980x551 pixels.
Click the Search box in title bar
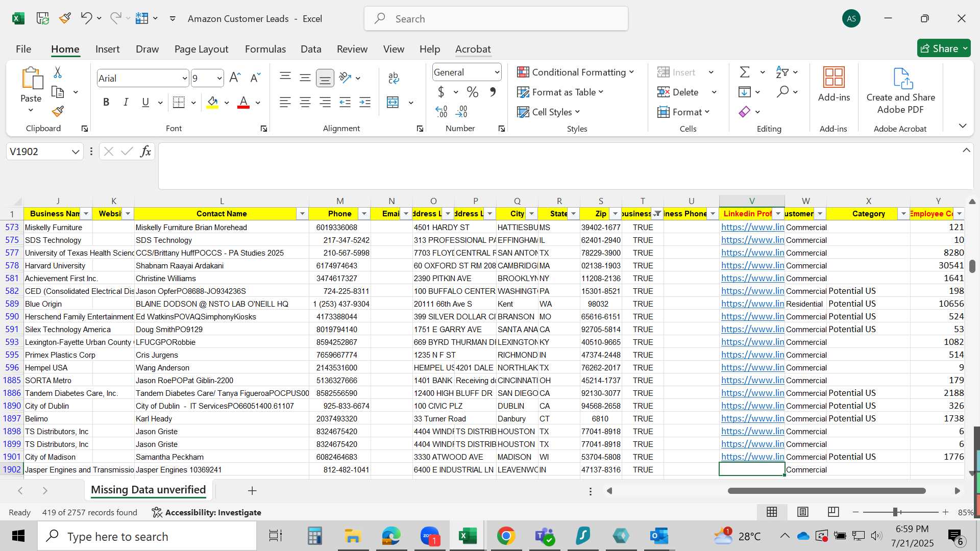pos(496,19)
